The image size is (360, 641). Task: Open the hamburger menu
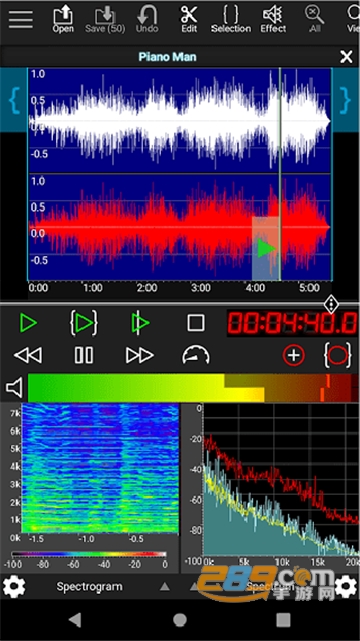click(20, 19)
